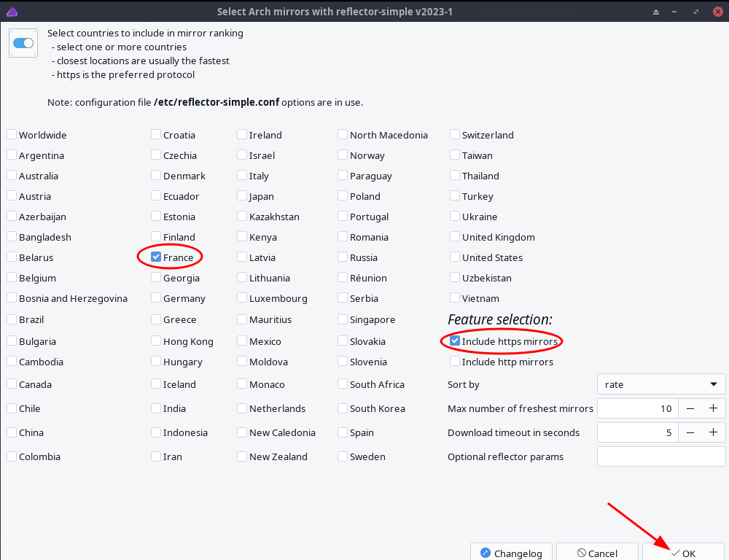
Task: Tick the Netherlands checkbox
Action: pyautogui.click(x=243, y=408)
